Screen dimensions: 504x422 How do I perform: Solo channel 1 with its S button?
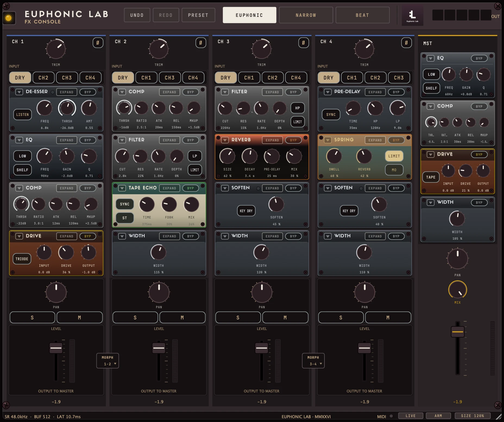(x=32, y=318)
